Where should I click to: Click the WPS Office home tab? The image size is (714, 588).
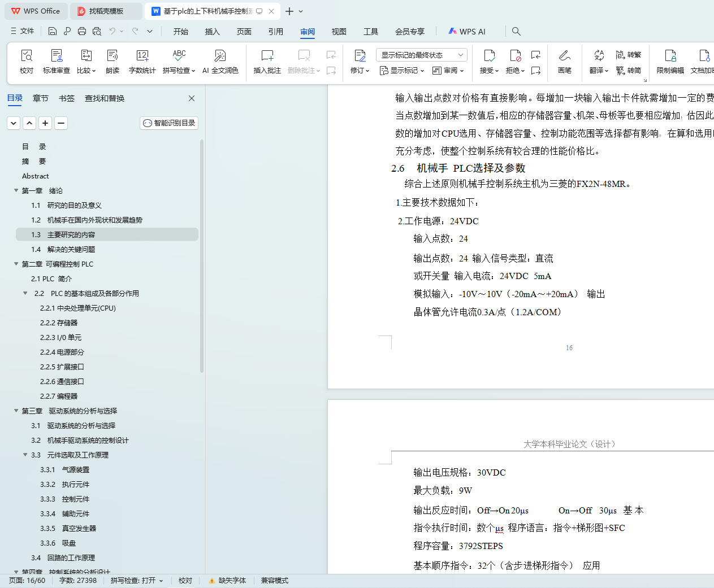pyautogui.click(x=36, y=11)
